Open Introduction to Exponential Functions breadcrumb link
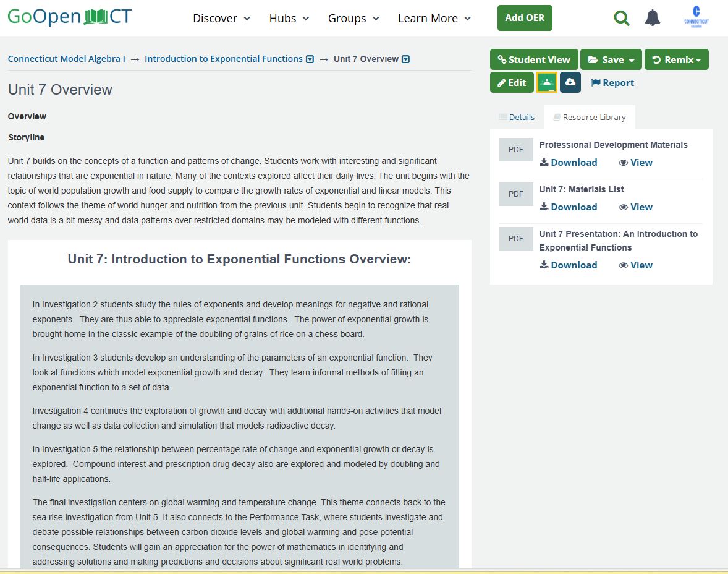The width and height of the screenshot is (728, 574). (223, 59)
